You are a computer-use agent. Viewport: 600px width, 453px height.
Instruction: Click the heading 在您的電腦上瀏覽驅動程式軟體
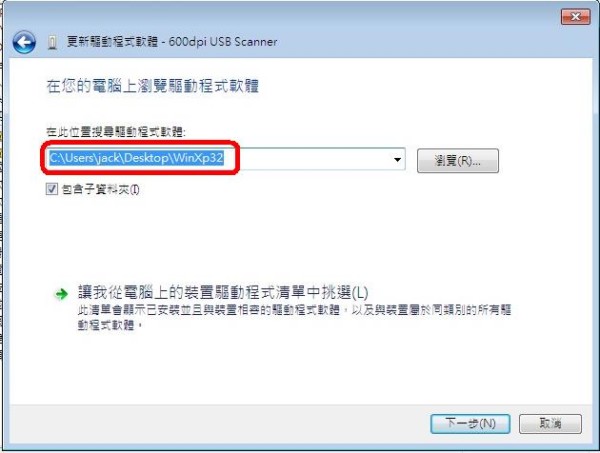click(x=152, y=86)
